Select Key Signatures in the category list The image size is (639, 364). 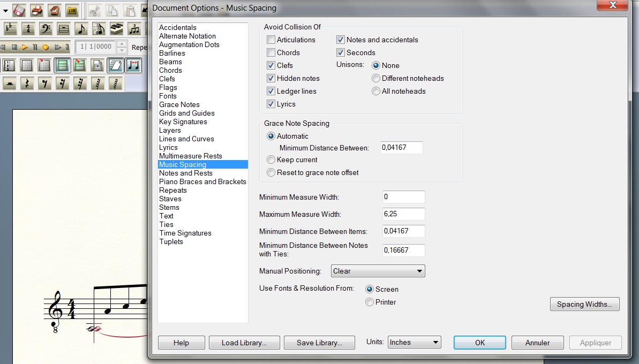click(183, 122)
